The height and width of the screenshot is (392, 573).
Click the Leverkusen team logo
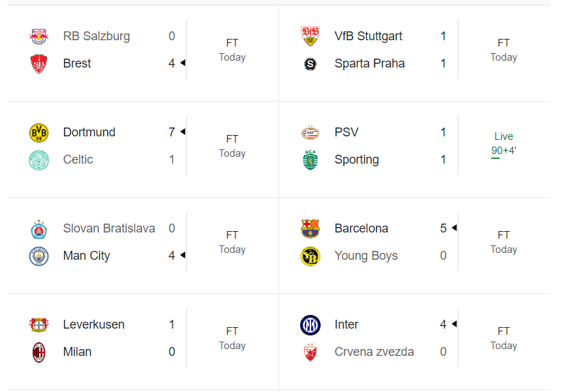tap(39, 325)
